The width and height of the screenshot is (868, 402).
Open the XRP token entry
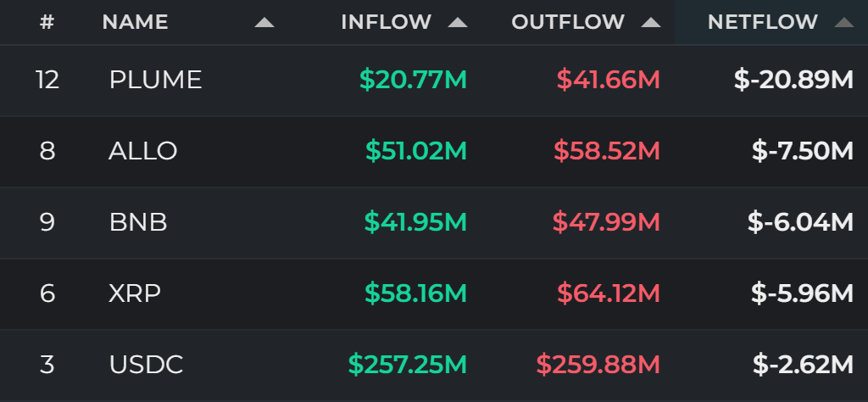[434, 293]
